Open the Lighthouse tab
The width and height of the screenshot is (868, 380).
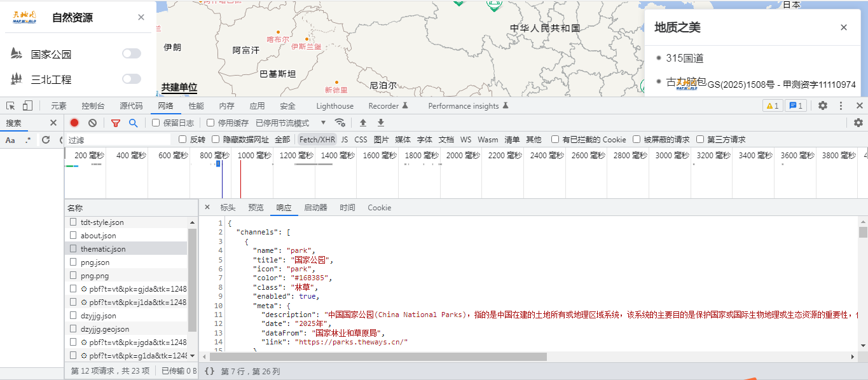tap(334, 105)
